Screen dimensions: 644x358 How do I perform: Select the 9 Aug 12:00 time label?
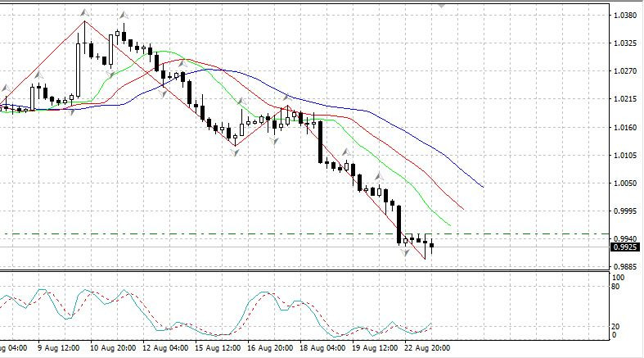coord(59,348)
